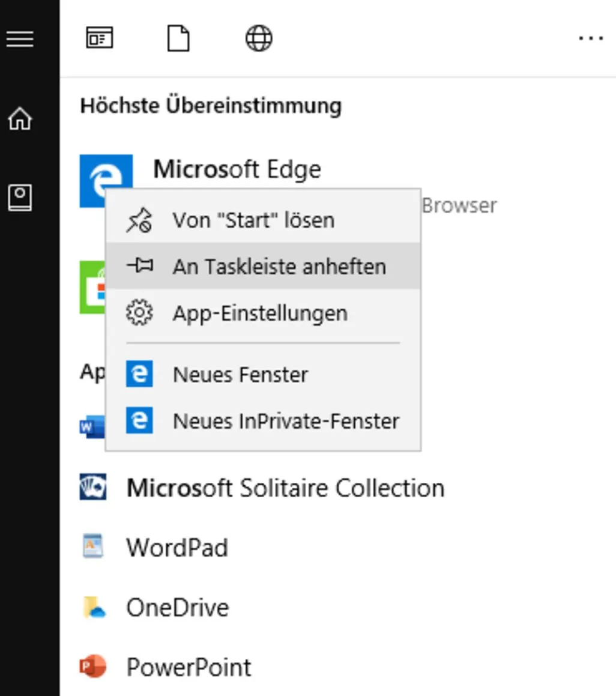This screenshot has width=616, height=696.
Task: Click the App-Einstellungen gear icon
Action: pos(139,313)
